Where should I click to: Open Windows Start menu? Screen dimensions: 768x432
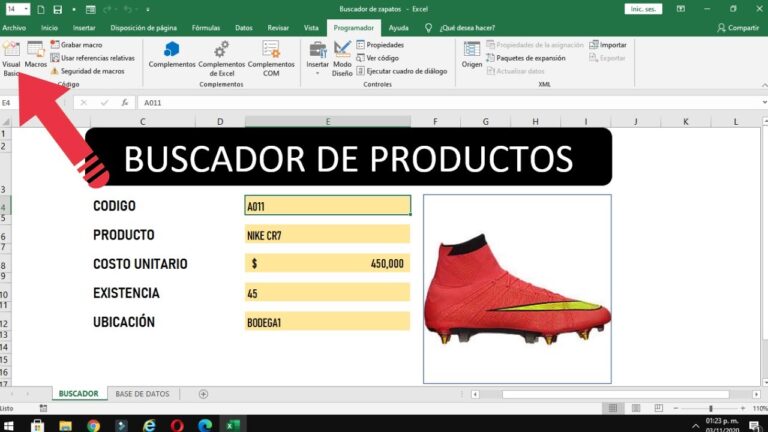[8, 425]
